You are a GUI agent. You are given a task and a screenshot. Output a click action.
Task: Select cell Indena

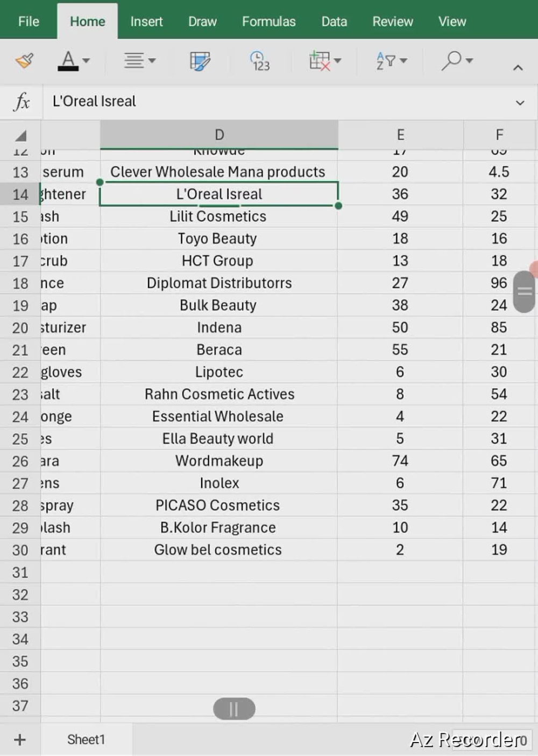(219, 327)
